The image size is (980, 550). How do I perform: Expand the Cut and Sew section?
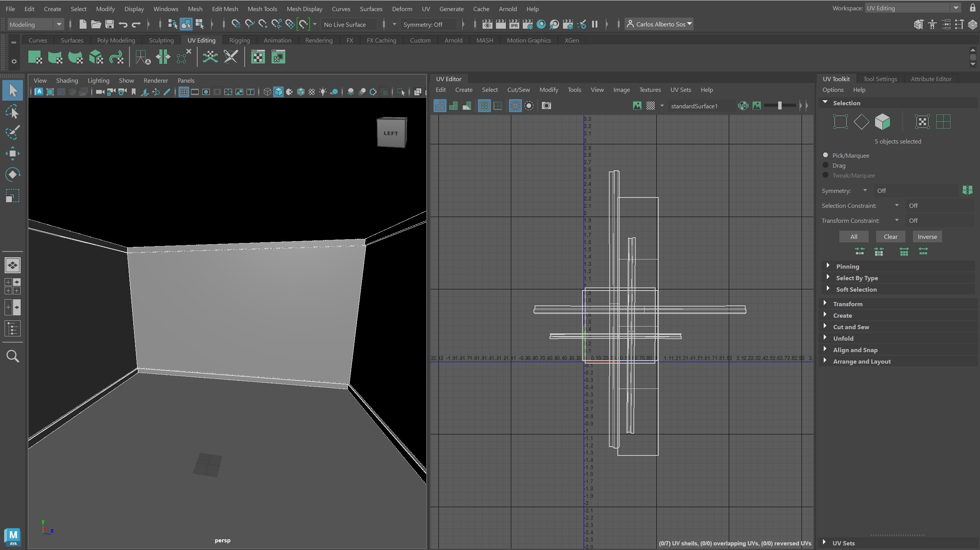tap(897, 327)
